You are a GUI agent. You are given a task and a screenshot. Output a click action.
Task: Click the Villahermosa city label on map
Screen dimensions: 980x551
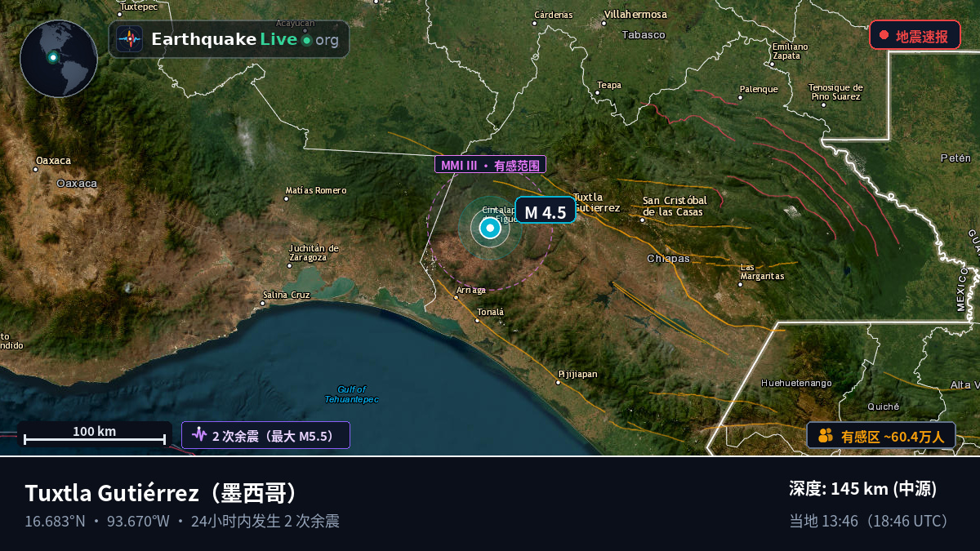tap(635, 15)
